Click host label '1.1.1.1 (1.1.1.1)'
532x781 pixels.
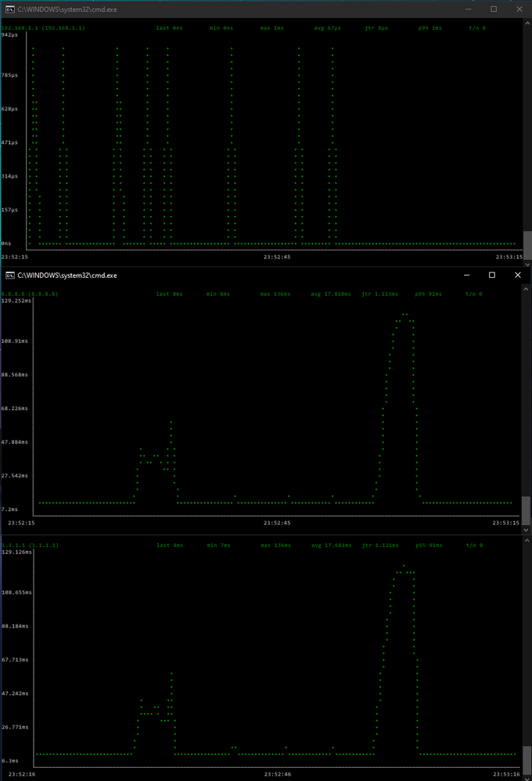pos(30,545)
